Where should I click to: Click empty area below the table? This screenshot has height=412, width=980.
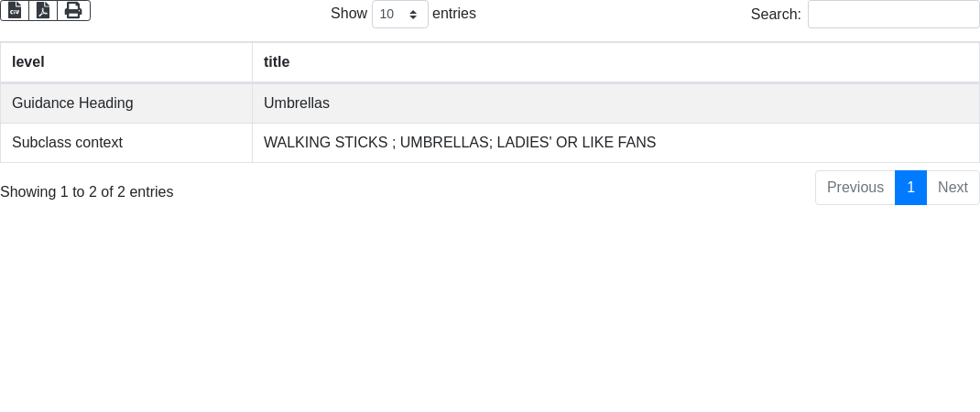(x=490, y=311)
